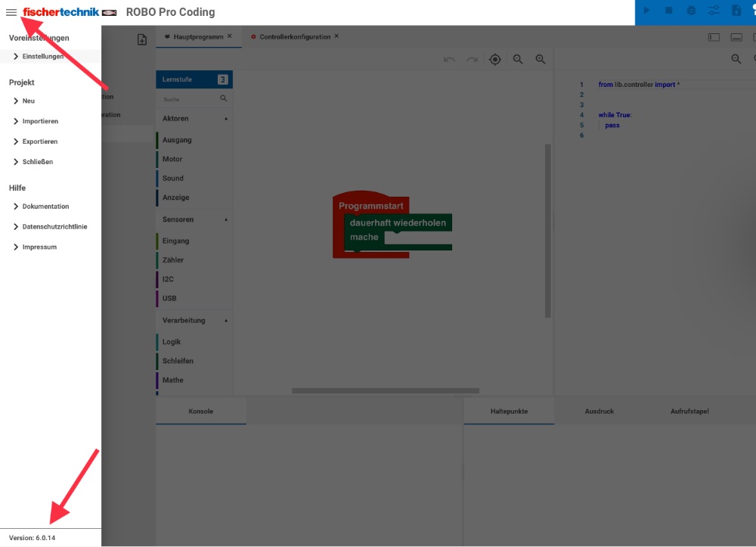Open the Dokumentation help link
Viewport: 756px width, 547px height.
(45, 206)
